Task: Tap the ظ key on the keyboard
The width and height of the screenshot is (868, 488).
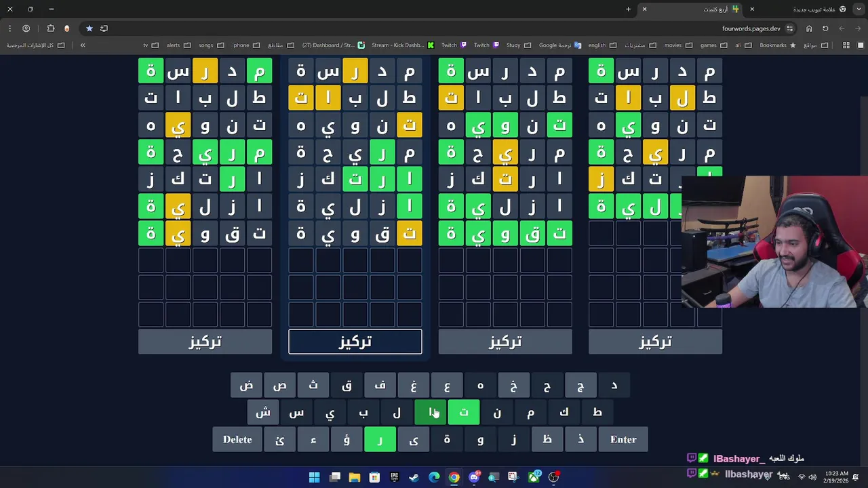Action: (547, 440)
